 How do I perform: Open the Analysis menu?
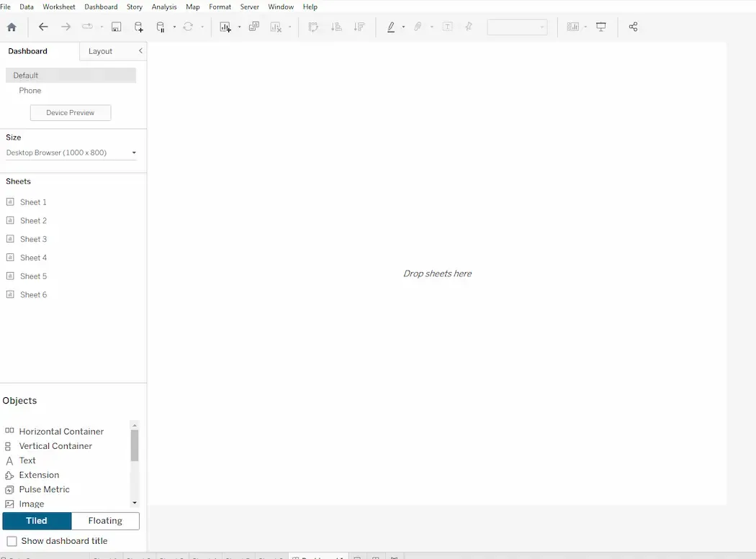164,6
